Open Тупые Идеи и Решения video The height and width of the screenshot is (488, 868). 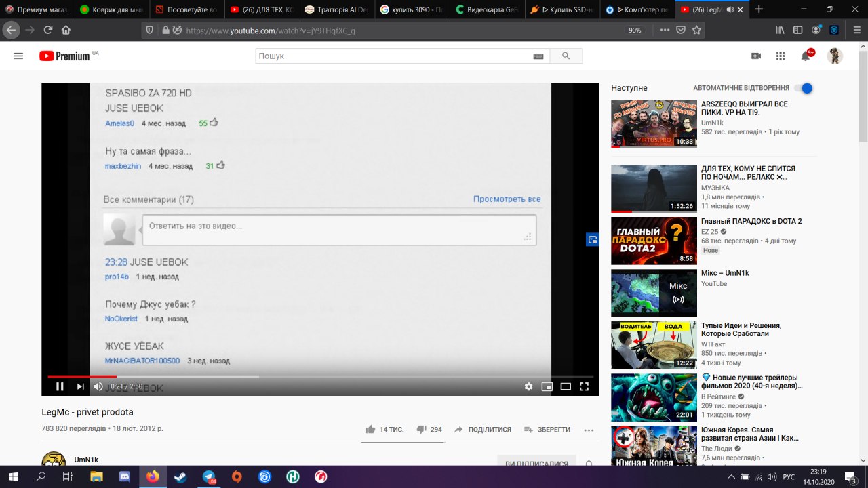[x=741, y=330]
